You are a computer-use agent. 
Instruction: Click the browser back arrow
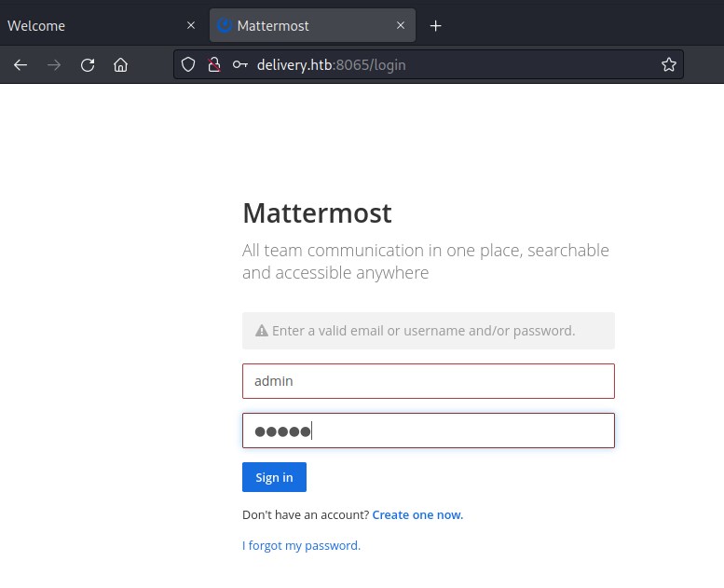[20, 65]
